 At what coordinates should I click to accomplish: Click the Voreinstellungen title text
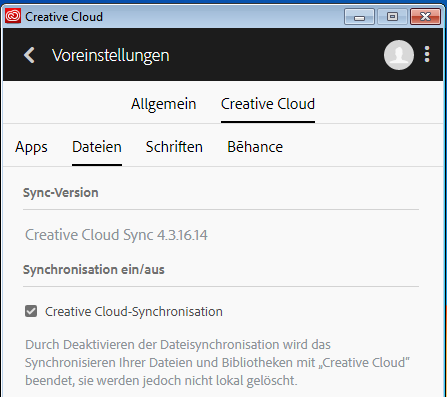111,55
